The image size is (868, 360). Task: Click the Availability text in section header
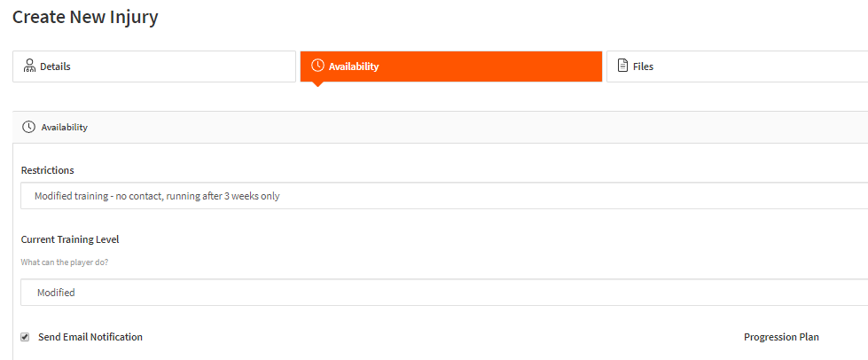coord(64,127)
